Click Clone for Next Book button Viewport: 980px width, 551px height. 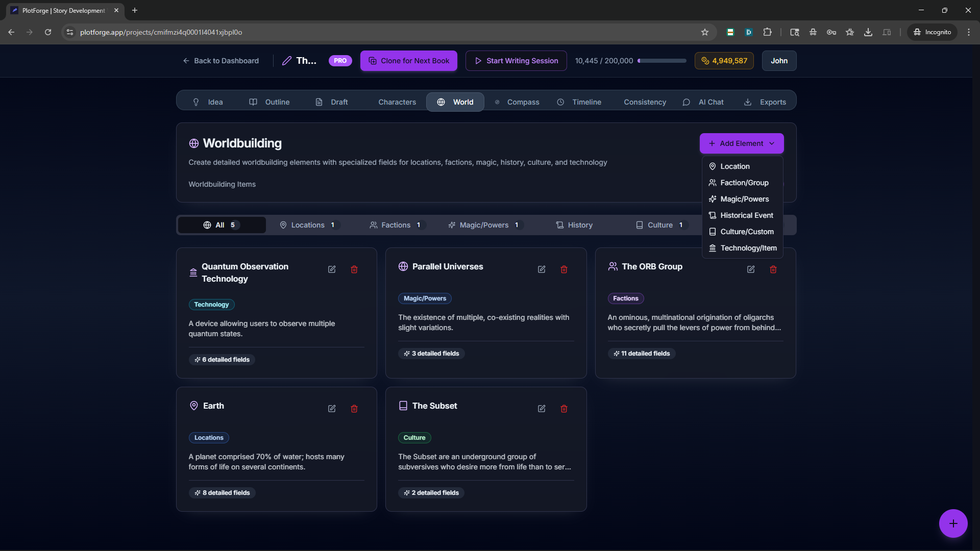(409, 61)
